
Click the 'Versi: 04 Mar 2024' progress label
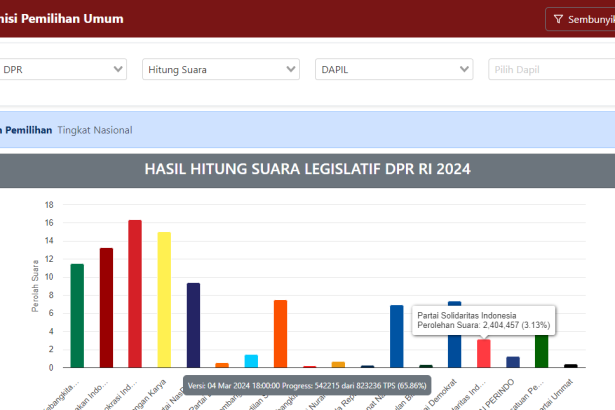tap(307, 386)
